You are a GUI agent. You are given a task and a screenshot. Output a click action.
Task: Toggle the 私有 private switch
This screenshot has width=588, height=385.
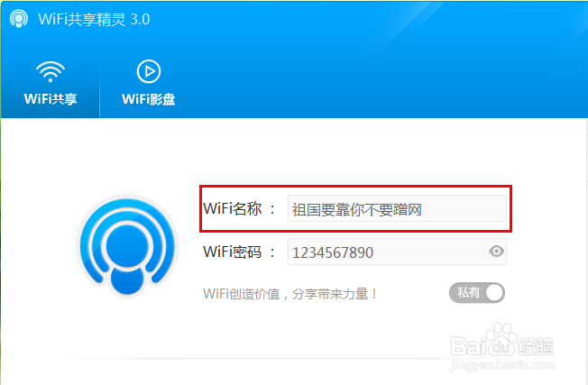(477, 293)
